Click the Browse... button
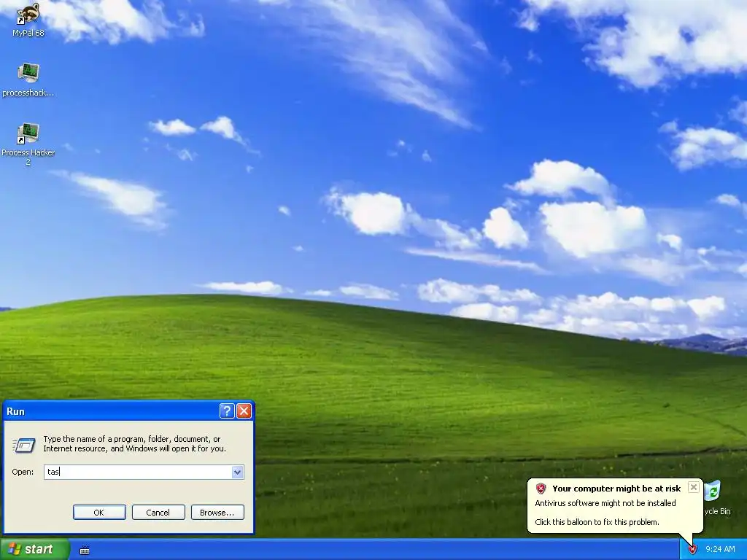 217,513
